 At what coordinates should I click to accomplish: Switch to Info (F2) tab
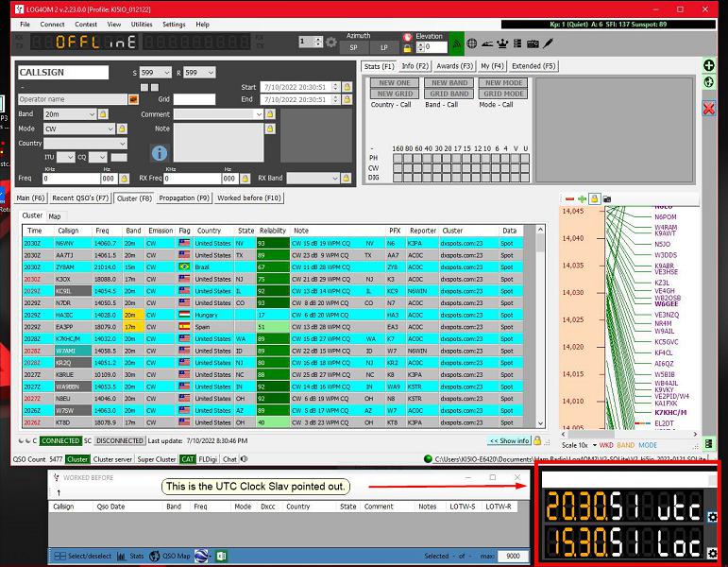point(415,66)
